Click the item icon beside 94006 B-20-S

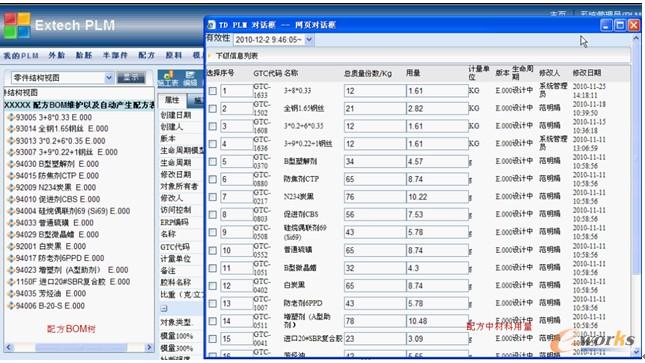coord(11,306)
